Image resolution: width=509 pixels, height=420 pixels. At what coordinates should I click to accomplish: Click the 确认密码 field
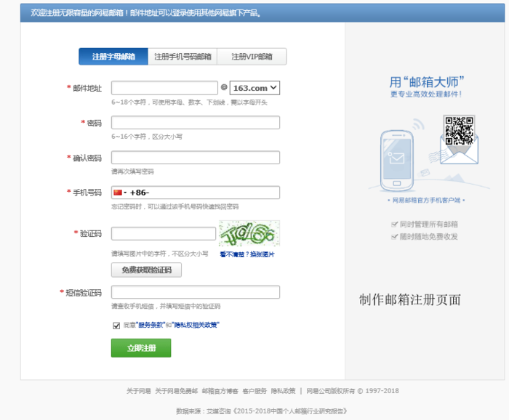point(196,157)
